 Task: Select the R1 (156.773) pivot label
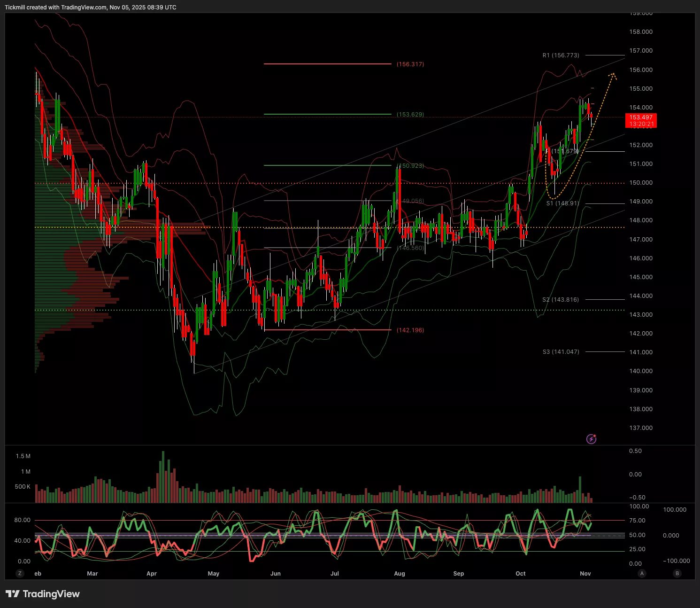[x=561, y=55]
